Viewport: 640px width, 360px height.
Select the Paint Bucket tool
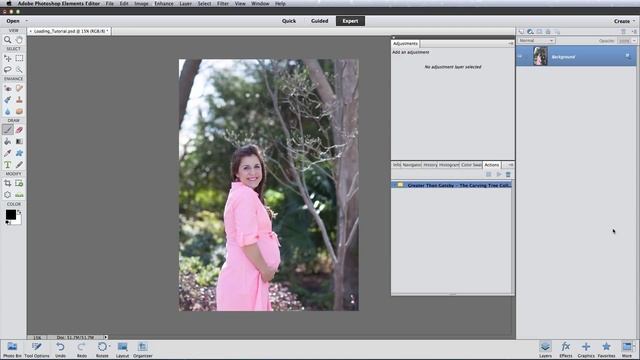tap(7, 141)
